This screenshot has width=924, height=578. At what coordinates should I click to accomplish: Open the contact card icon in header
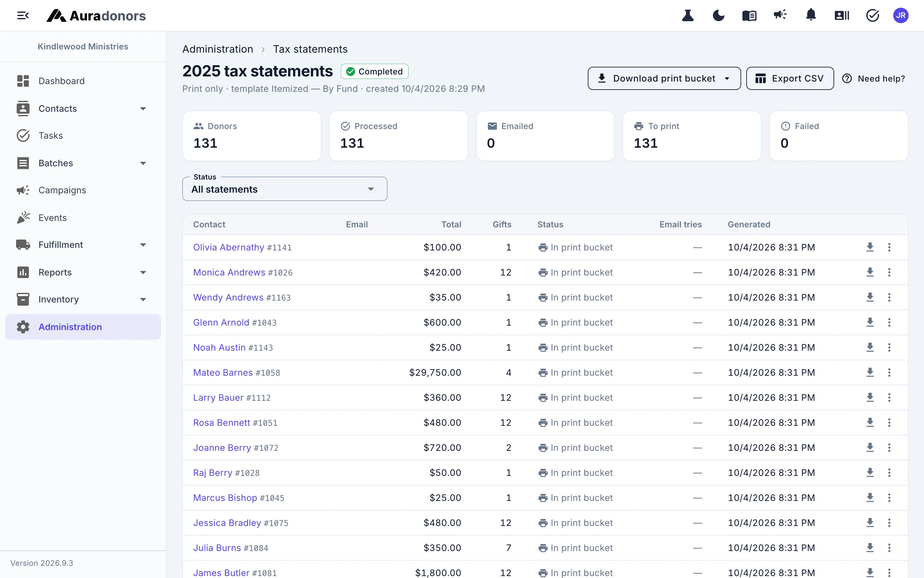tap(842, 16)
